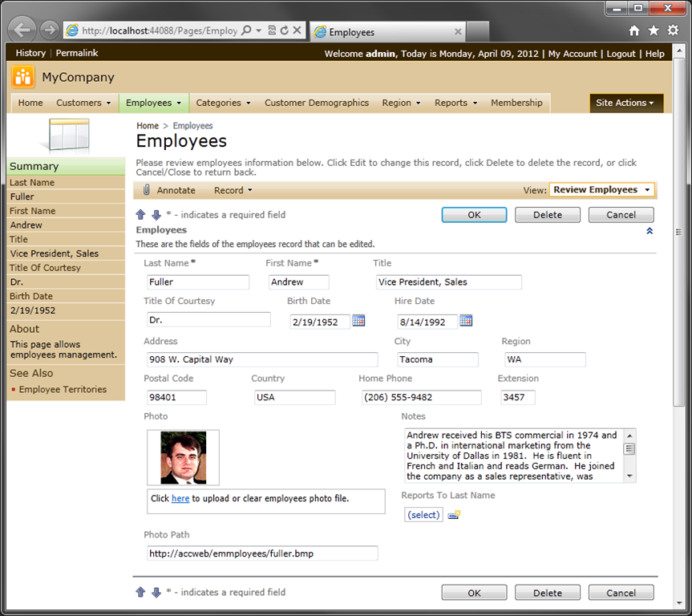Go to previous record with top up arrow
This screenshot has height=616, width=692.
141,215
